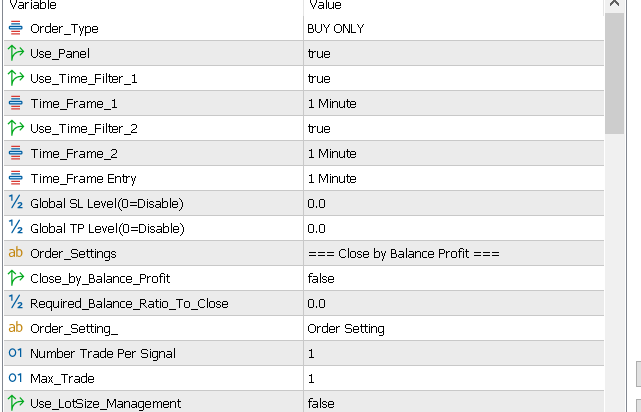Open Time_Frame Entry value dropdown

pos(332,179)
